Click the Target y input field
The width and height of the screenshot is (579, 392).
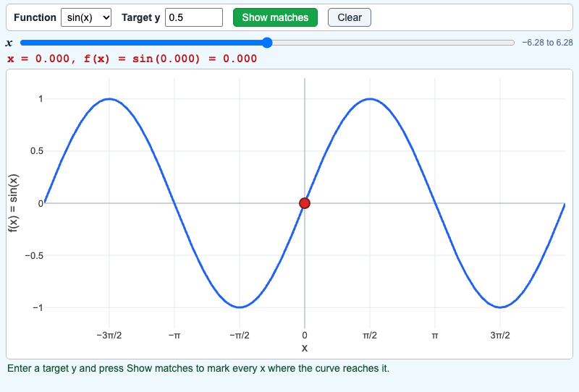[x=194, y=17]
